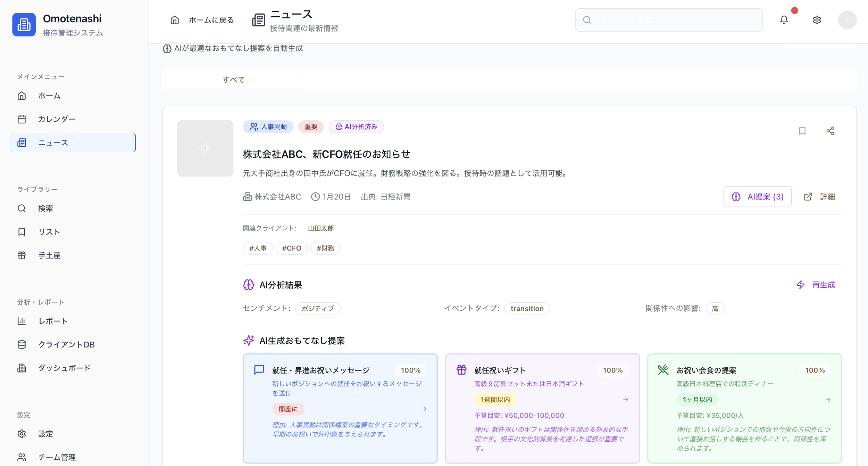Open the クライアントDB database panel
Viewport: 868px width, 466px height.
[x=66, y=344]
